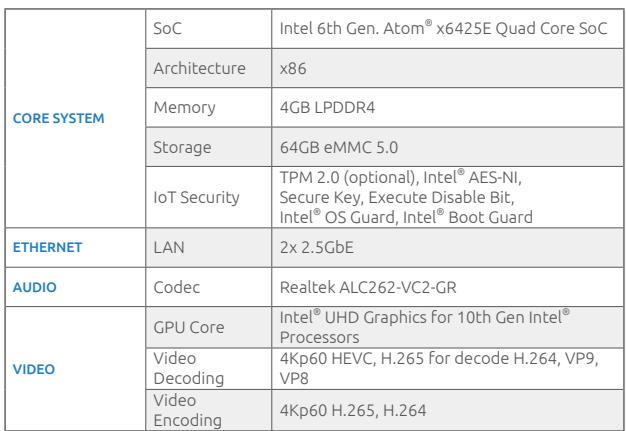
Task: Click the CORE SYSTEM category heading
Action: click(x=58, y=118)
